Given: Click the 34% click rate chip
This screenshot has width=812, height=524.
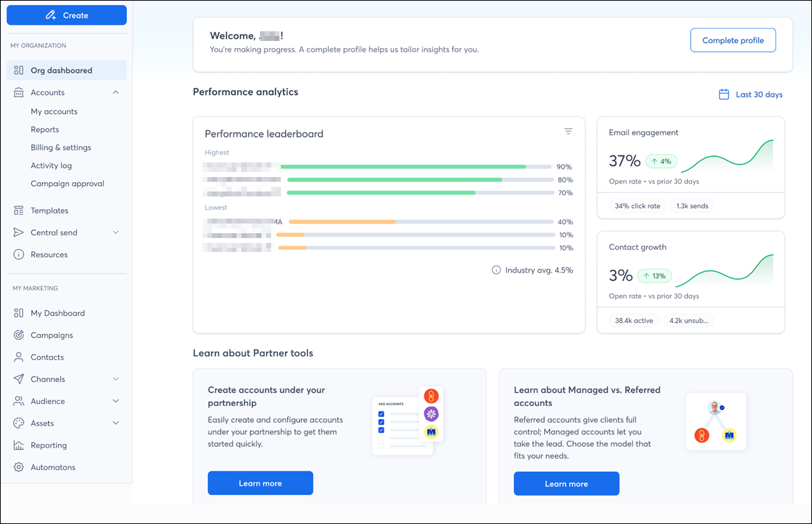Looking at the screenshot, I should [637, 205].
